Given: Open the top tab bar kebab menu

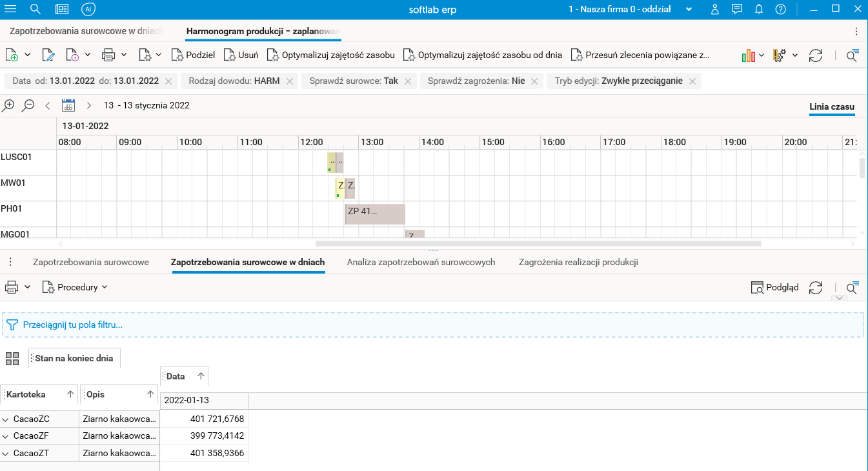Looking at the screenshot, I should pyautogui.click(x=856, y=31).
